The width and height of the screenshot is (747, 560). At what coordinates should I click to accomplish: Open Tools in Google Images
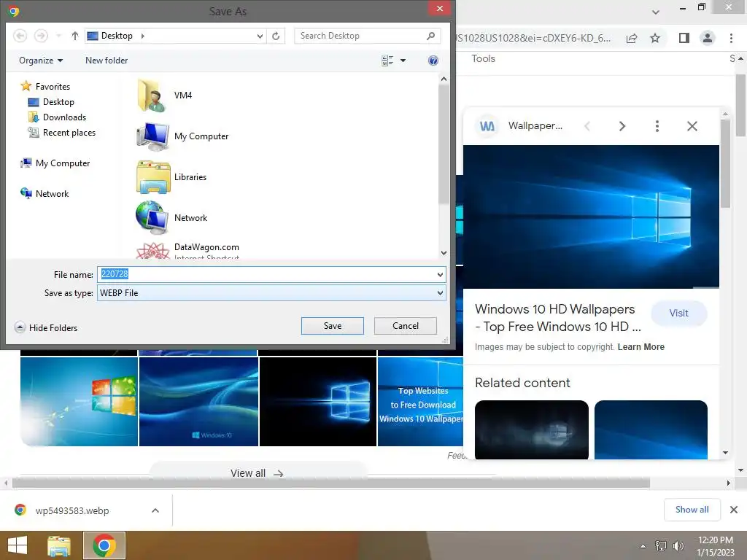pos(483,58)
